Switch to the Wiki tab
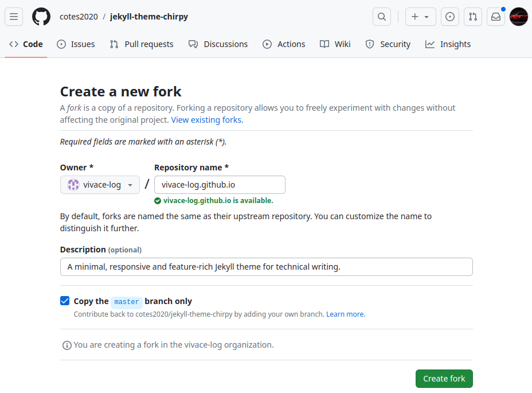 335,44
